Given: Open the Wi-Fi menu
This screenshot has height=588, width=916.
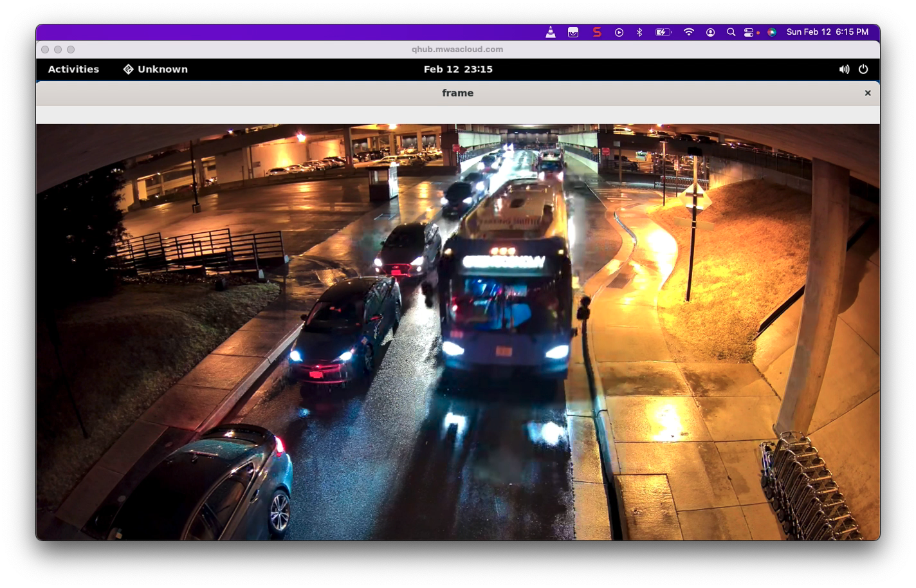Looking at the screenshot, I should point(689,32).
